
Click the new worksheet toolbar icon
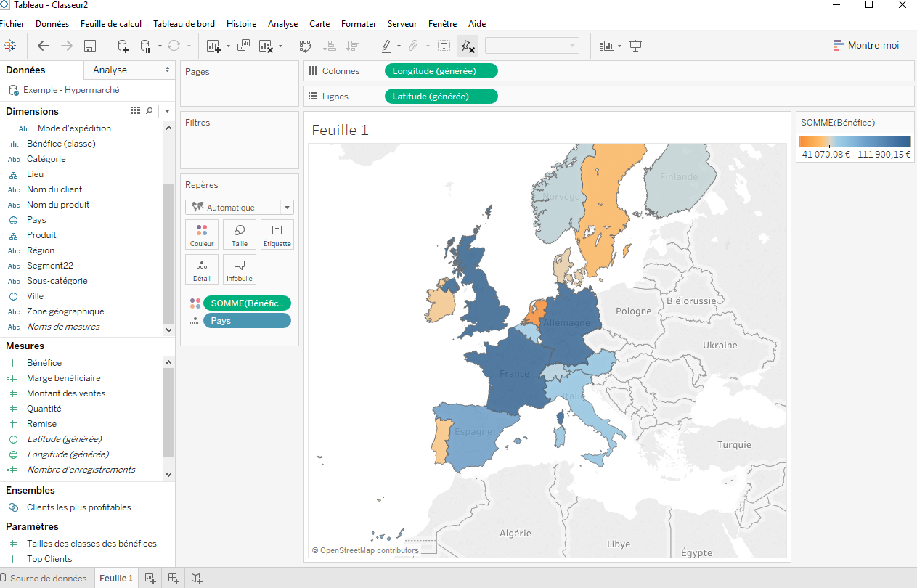click(x=213, y=46)
